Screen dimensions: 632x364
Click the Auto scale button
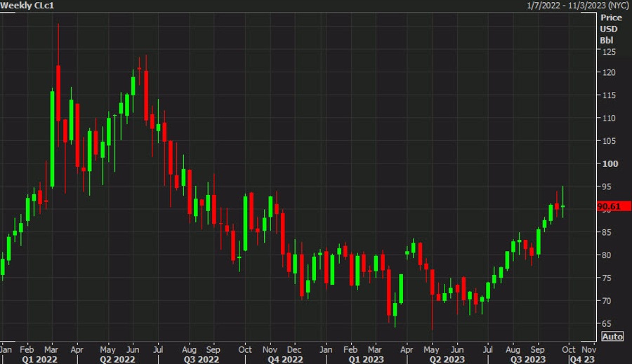pyautogui.click(x=613, y=337)
